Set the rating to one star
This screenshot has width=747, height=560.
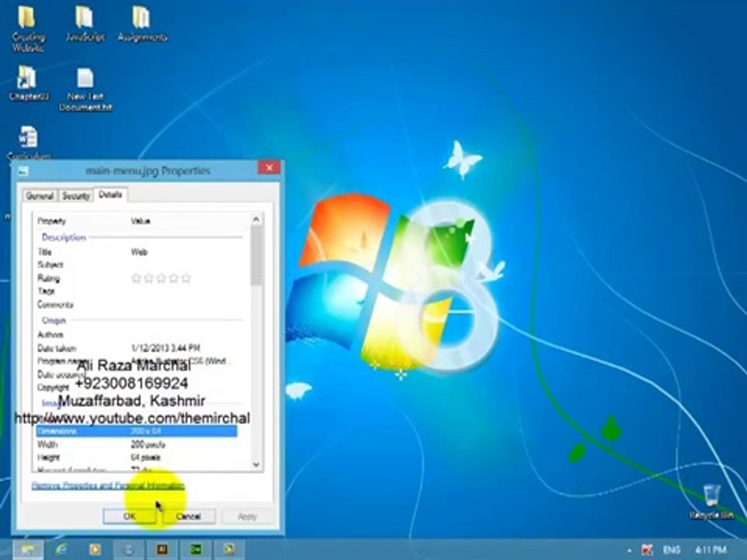[x=136, y=278]
